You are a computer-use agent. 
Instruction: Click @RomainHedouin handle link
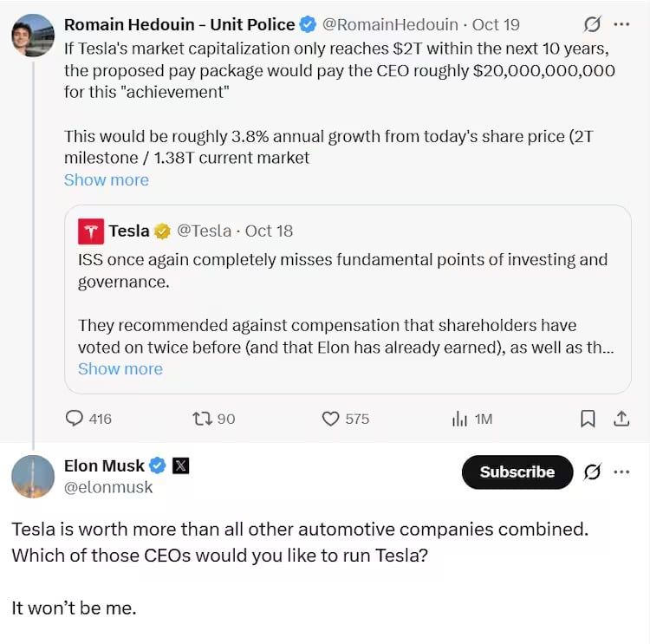click(x=390, y=24)
